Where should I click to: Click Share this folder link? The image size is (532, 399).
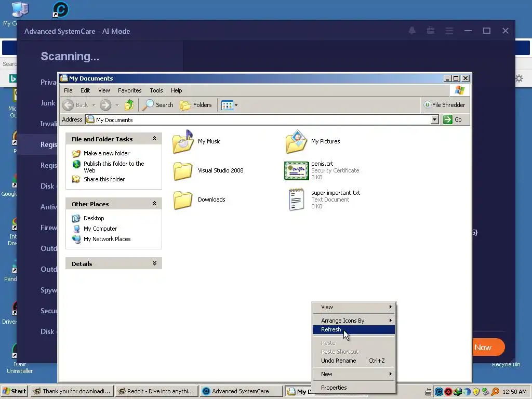click(x=104, y=179)
